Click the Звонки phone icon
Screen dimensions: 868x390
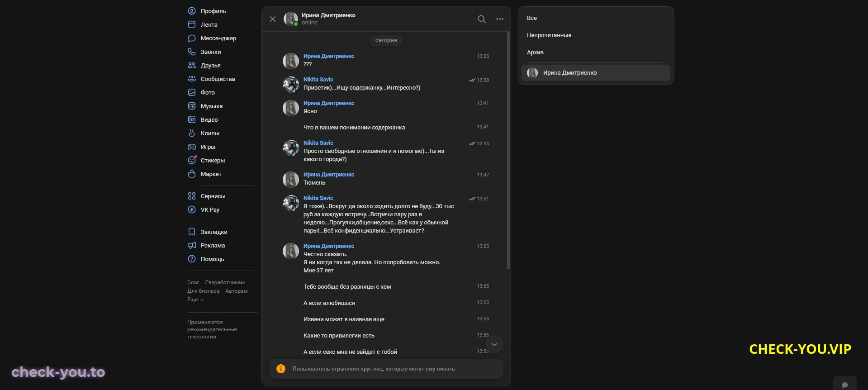click(x=192, y=52)
